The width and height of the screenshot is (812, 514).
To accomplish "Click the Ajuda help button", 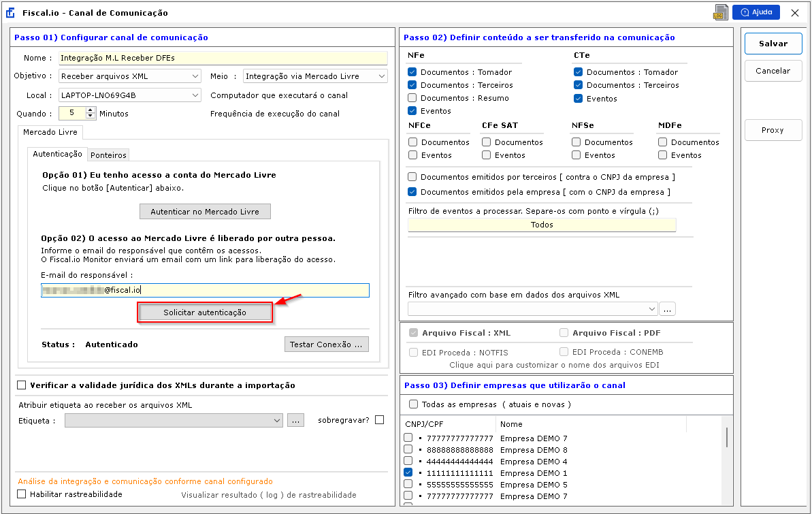I will 756,12.
